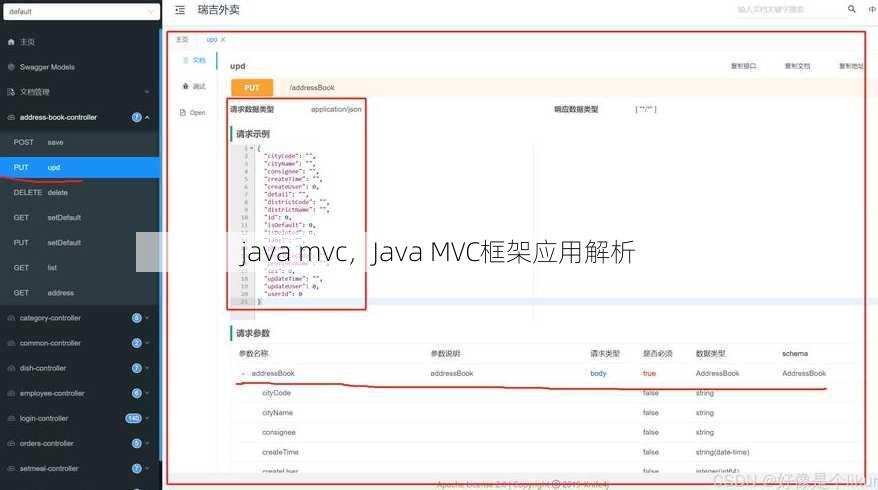Switch to the 主页 tab
The height and width of the screenshot is (490, 878).
[182, 40]
